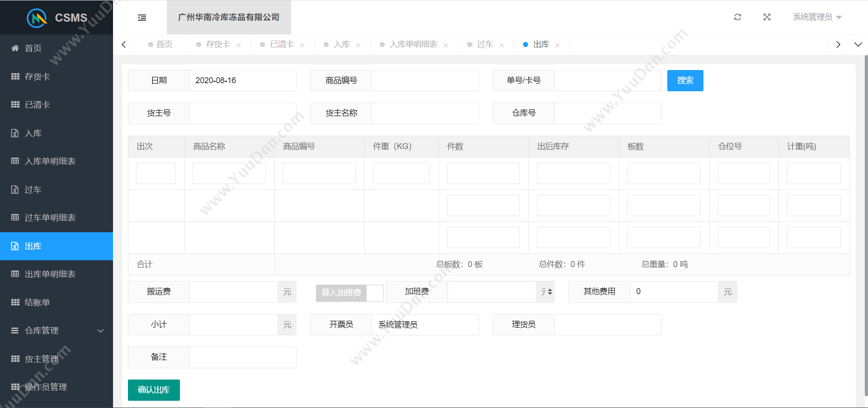The image size is (868, 408).
Task: Click the 总板数: 0 板 summary text
Action: pos(459,264)
